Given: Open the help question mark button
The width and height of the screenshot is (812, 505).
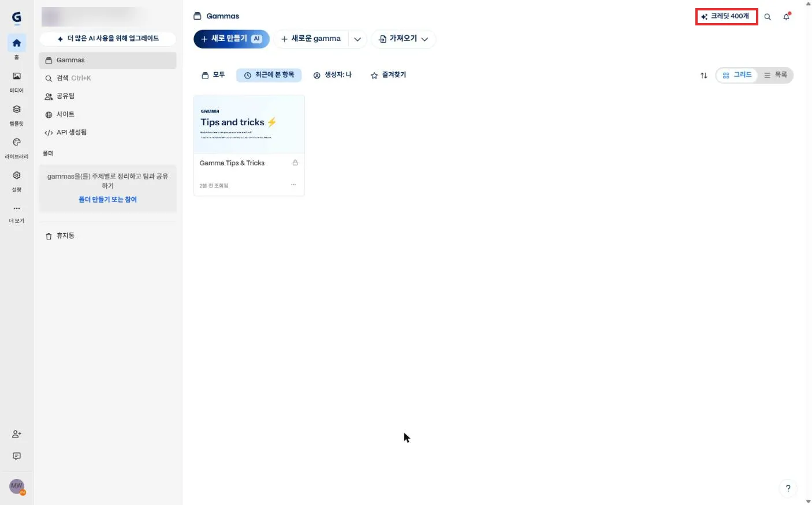Looking at the screenshot, I should pos(788,488).
